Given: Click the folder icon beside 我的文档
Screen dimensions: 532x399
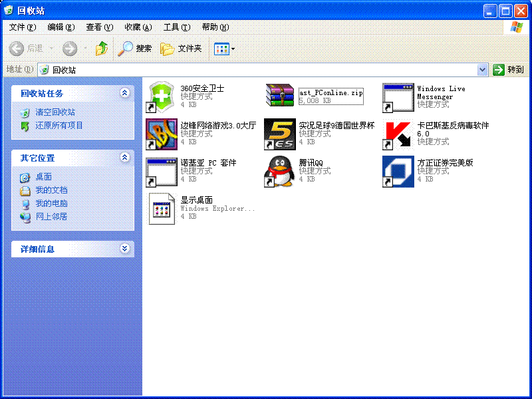Looking at the screenshot, I should coord(25,191).
